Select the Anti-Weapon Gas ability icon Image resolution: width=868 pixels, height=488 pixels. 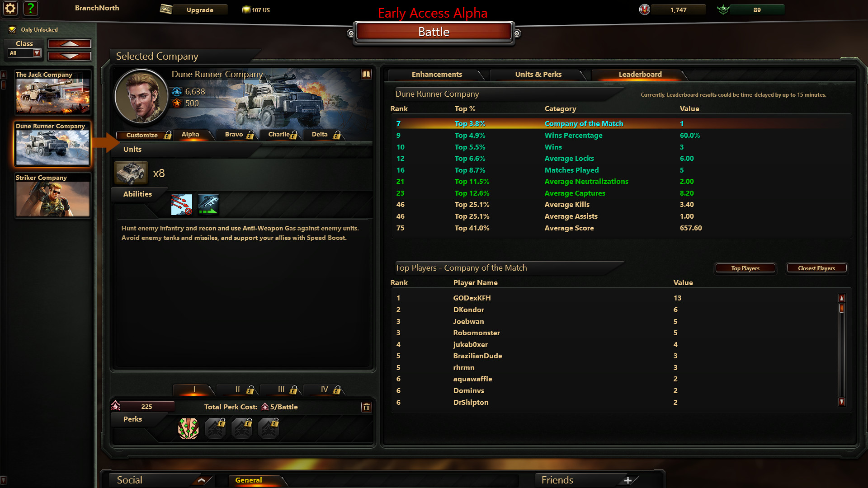(182, 205)
